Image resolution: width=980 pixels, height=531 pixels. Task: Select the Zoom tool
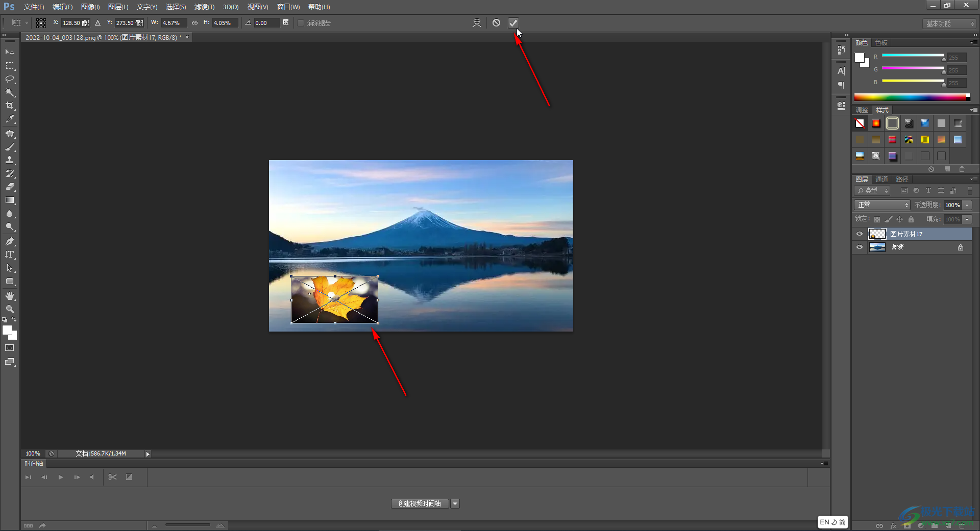click(x=10, y=309)
